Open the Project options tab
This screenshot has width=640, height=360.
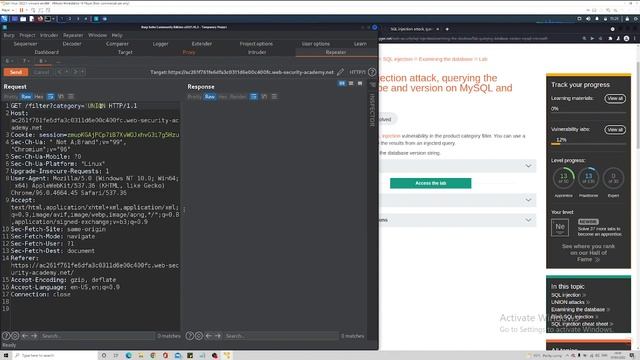click(256, 44)
